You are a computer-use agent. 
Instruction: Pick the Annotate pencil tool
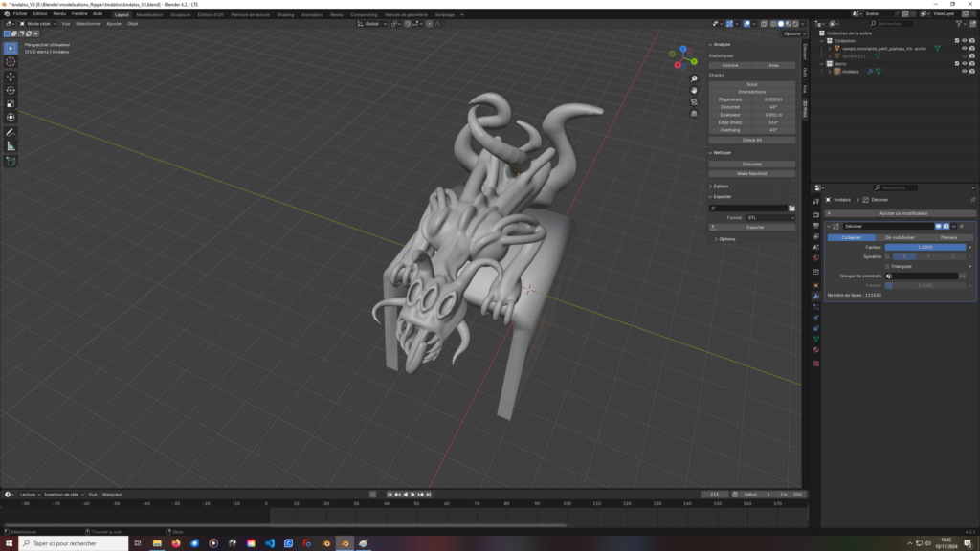11,132
